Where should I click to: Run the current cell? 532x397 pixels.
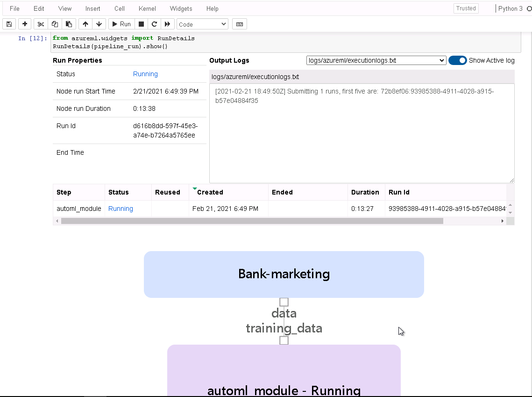pyautogui.click(x=121, y=24)
